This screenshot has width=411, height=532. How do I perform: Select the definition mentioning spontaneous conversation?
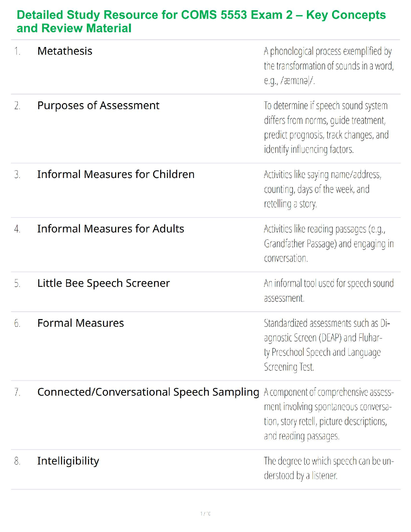(328, 414)
